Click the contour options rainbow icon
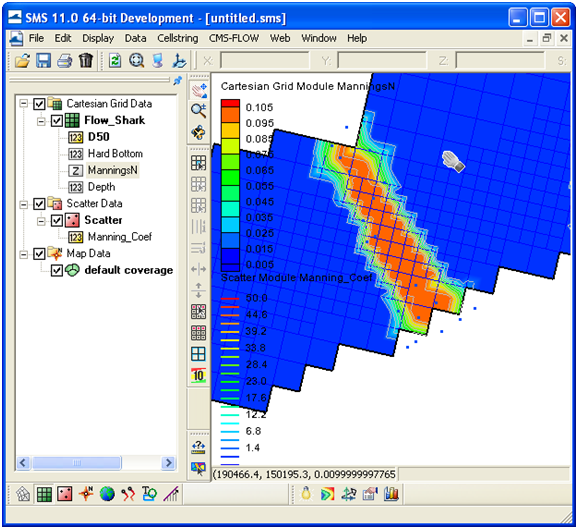Screen dimensions: 578x529 coord(327,494)
